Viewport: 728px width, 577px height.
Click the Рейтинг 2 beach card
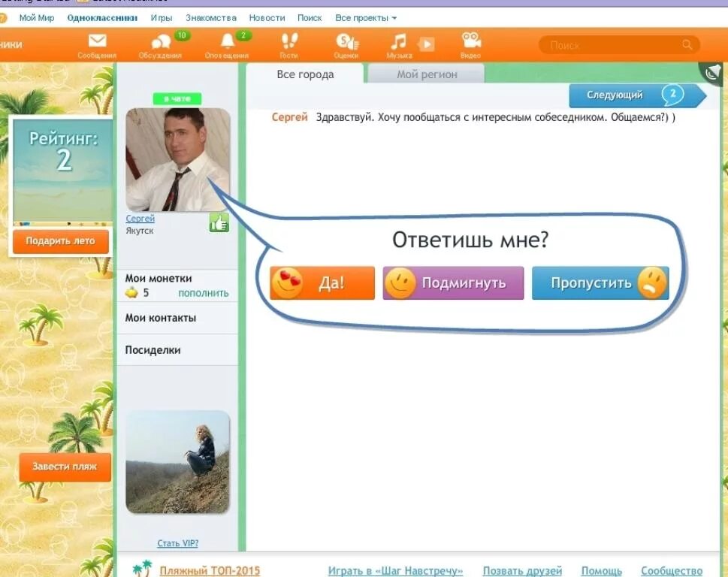click(x=62, y=172)
